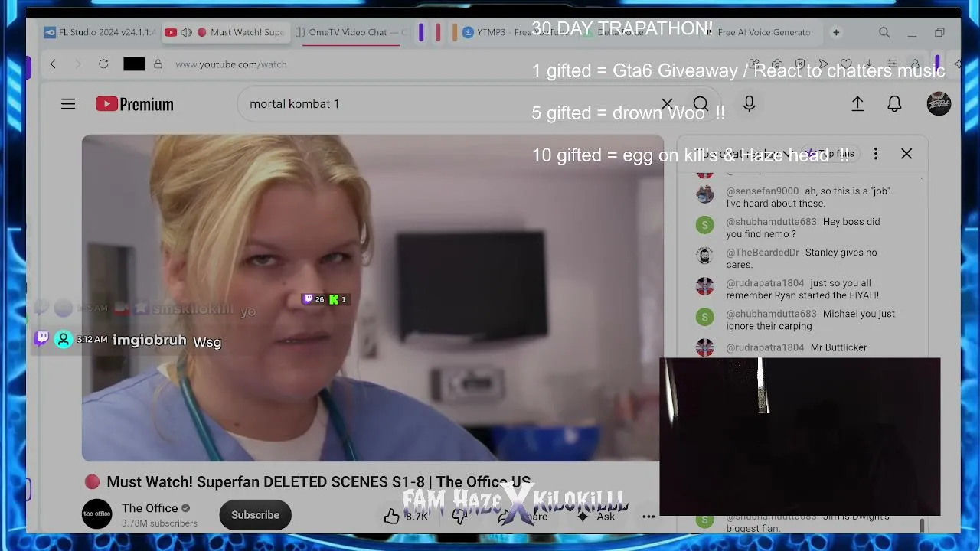The height and width of the screenshot is (551, 980).
Task: Open The Office channel avatar
Action: tap(97, 514)
